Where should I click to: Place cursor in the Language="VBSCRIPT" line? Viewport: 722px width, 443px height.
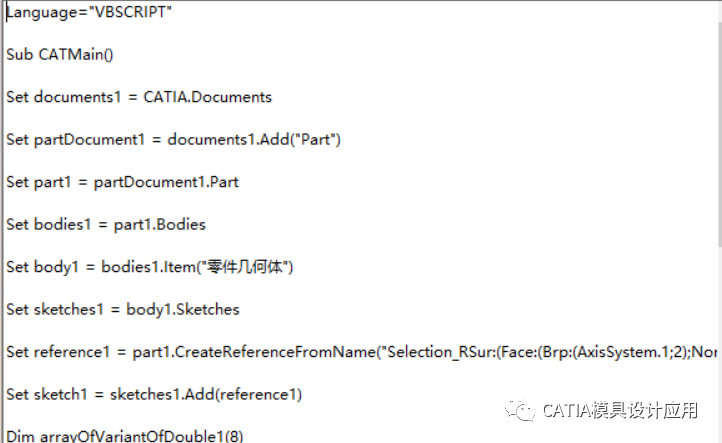click(89, 12)
